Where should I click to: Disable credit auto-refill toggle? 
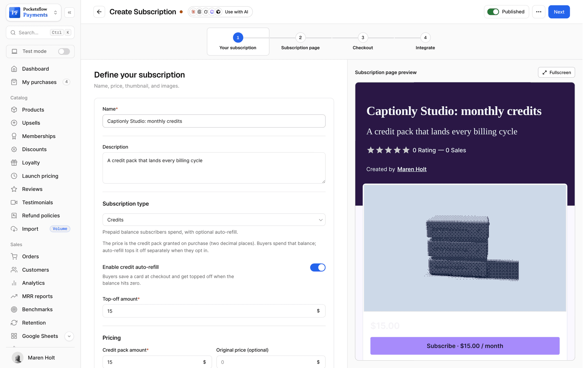318,267
